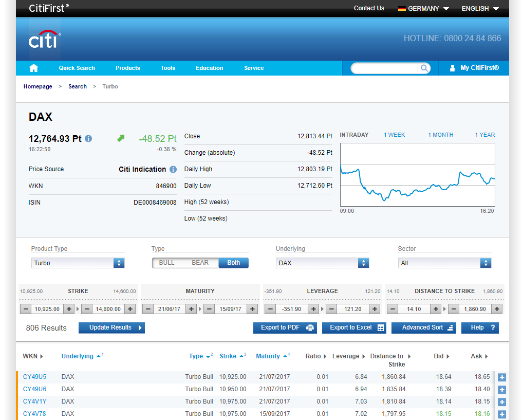Add CY4V1Y row with plus icon
This screenshot has width=523, height=420.
pyautogui.click(x=501, y=402)
